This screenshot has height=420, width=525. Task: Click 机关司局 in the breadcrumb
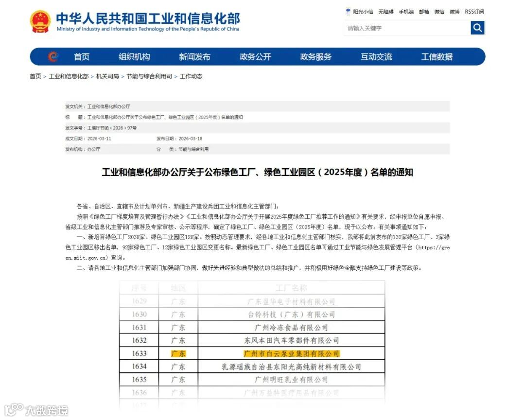107,76
